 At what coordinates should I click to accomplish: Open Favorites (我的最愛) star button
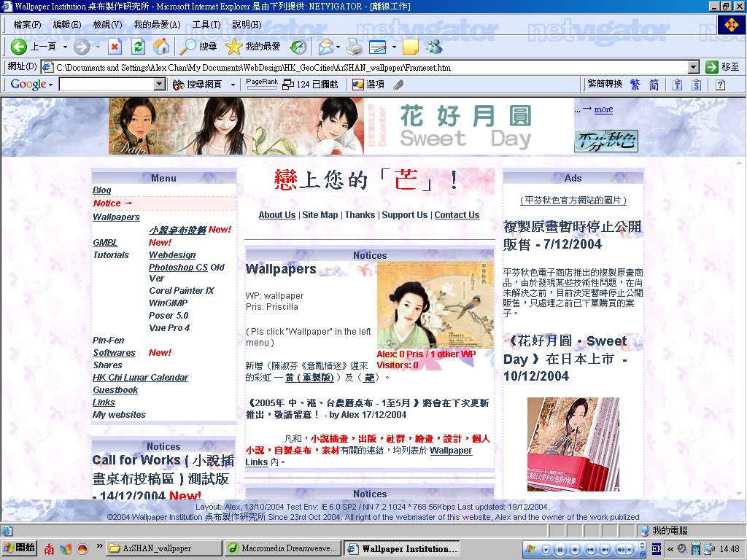[252, 46]
